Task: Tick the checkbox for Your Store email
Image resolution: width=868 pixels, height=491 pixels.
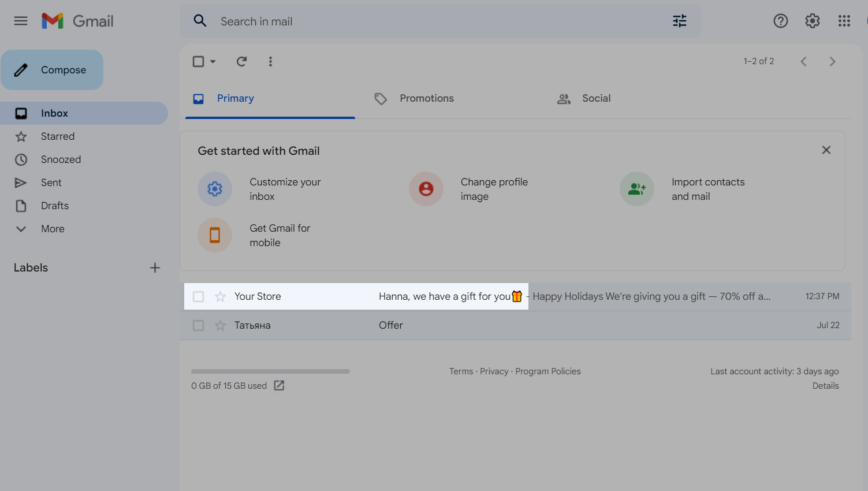Action: 198,297
